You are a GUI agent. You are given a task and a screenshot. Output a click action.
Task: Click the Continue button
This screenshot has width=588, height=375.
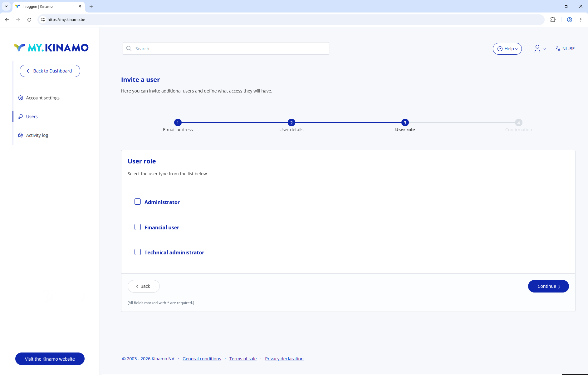(548, 286)
